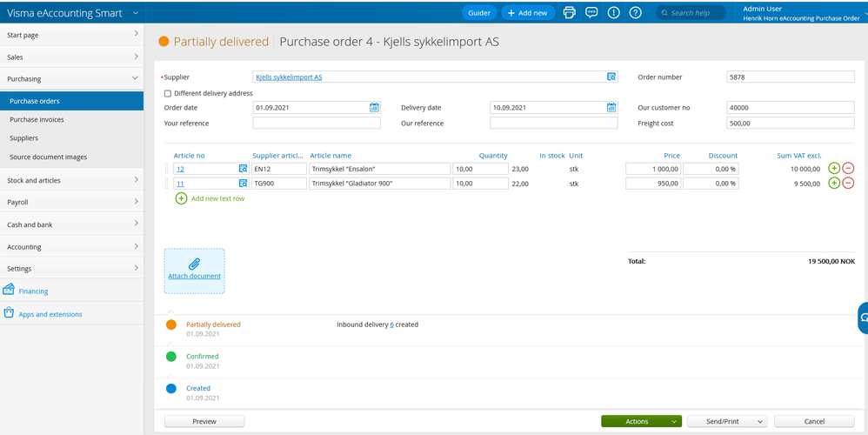Expand Stock and articles menu
The height and width of the screenshot is (435, 868).
coord(72,180)
